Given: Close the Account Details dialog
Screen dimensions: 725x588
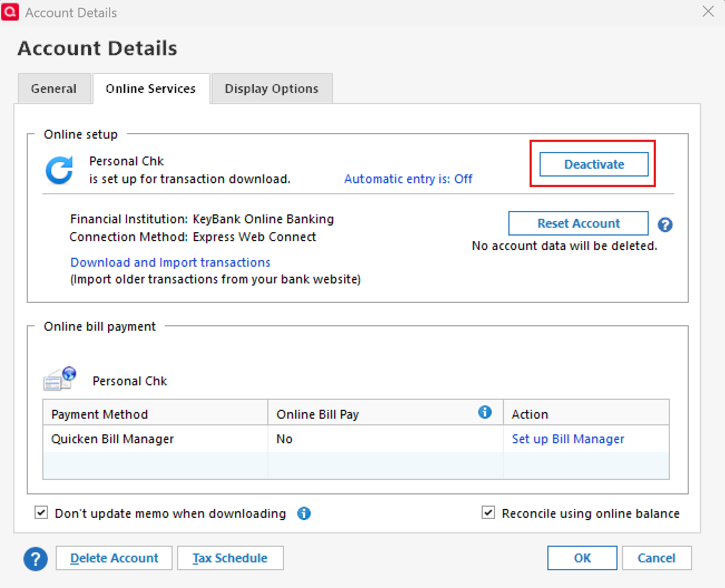Looking at the screenshot, I should tap(708, 12).
